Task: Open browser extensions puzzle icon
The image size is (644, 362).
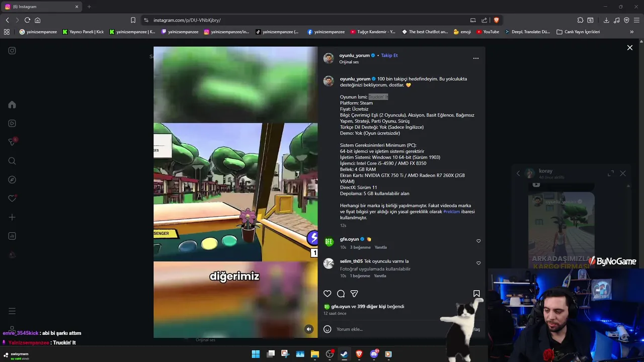Action: point(580,20)
